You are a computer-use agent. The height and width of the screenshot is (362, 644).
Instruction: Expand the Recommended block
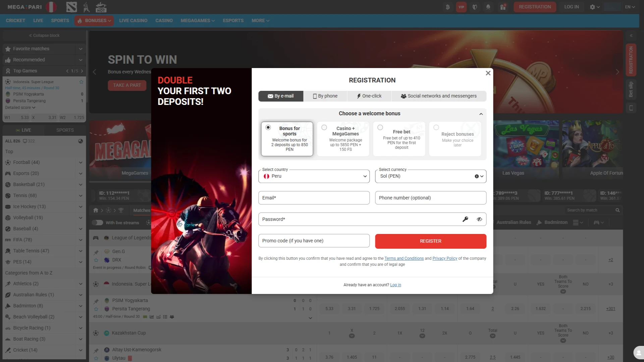pyautogui.click(x=80, y=60)
